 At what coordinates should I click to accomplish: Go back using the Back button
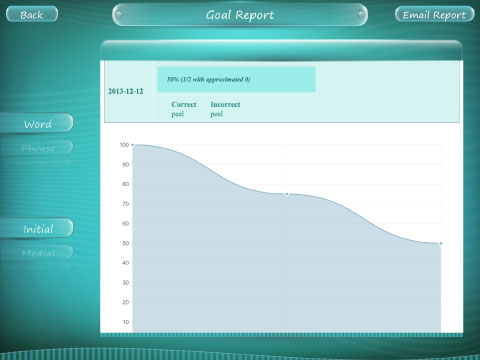pos(32,14)
